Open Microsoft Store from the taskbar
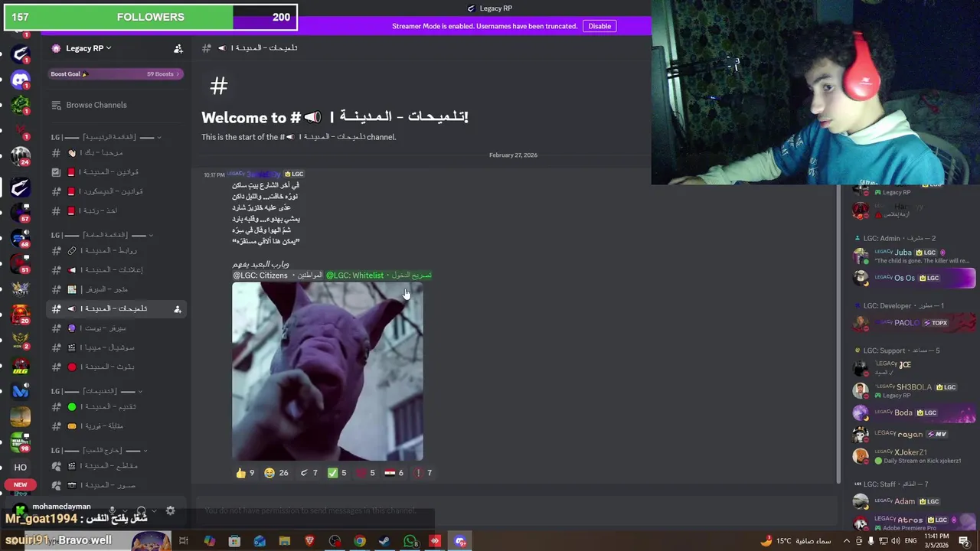The image size is (980, 551). click(x=234, y=541)
